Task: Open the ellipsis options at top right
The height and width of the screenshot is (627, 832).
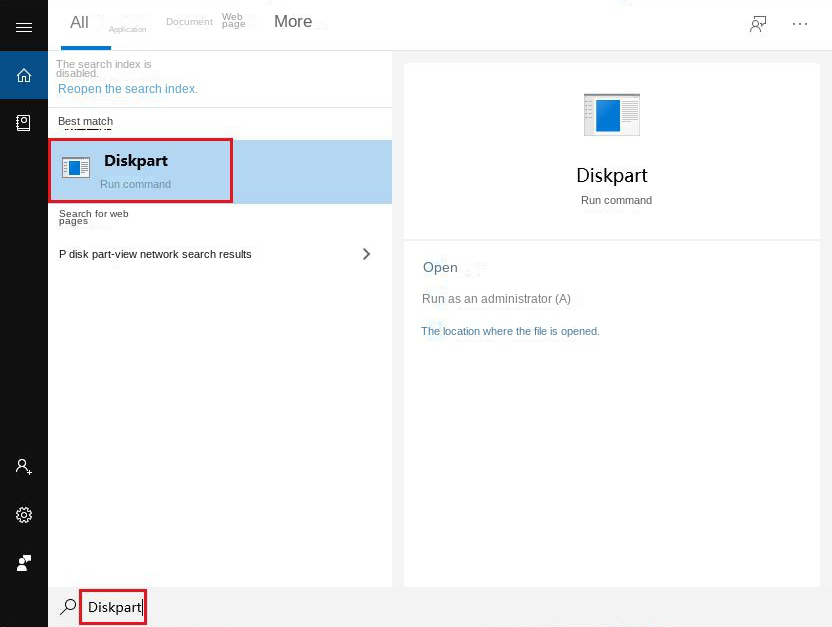Action: pos(800,23)
